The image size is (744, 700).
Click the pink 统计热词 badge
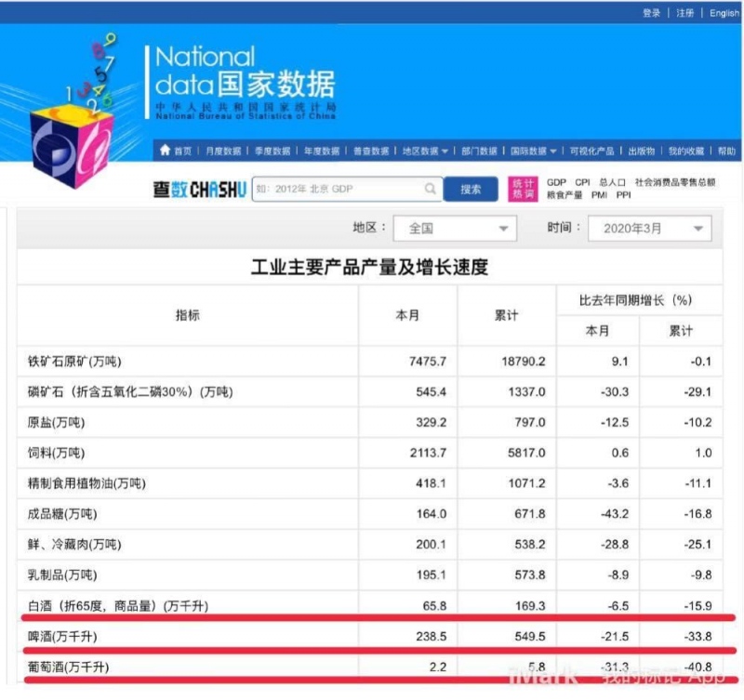point(524,189)
